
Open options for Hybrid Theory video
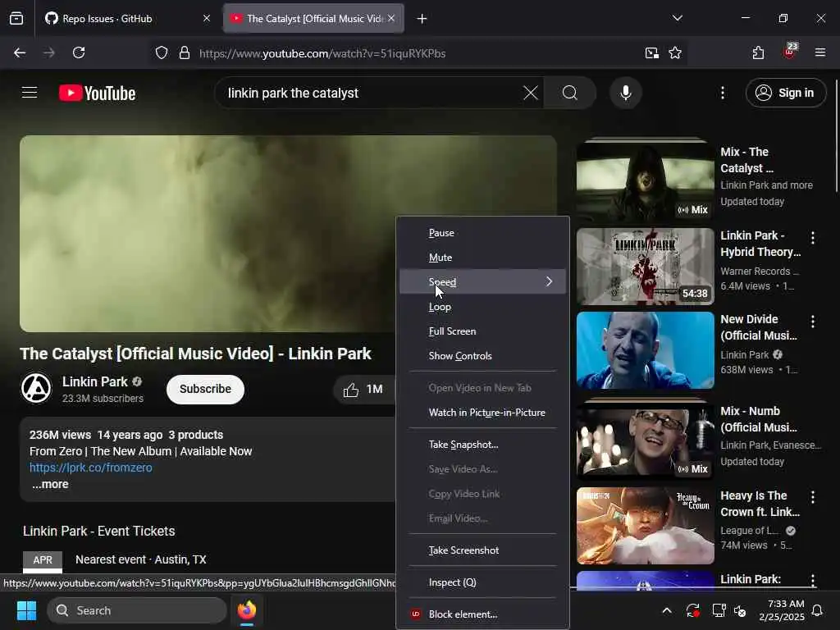tap(813, 238)
